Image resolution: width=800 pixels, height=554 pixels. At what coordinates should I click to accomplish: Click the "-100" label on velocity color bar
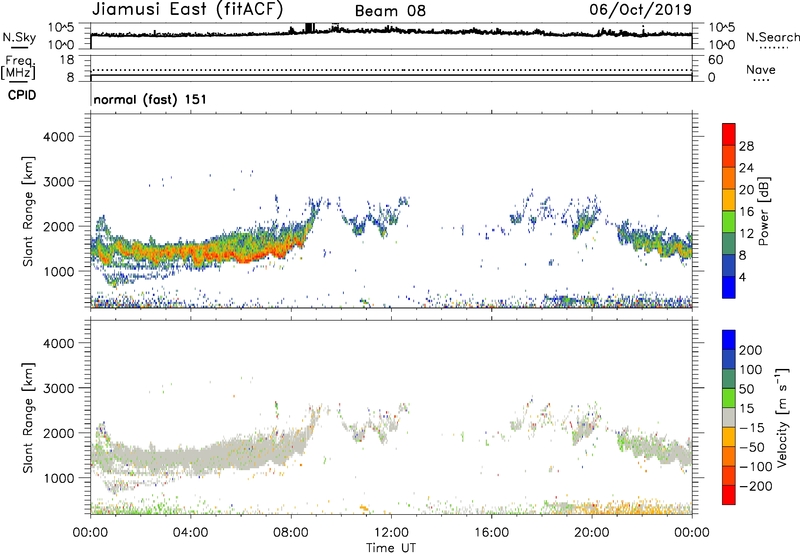pyautogui.click(x=755, y=467)
